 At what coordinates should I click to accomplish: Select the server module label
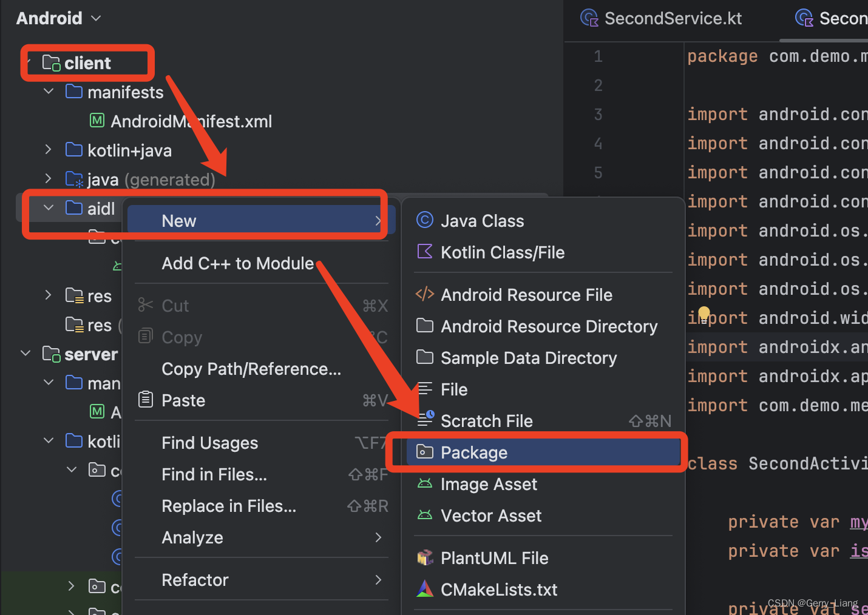[91, 354]
